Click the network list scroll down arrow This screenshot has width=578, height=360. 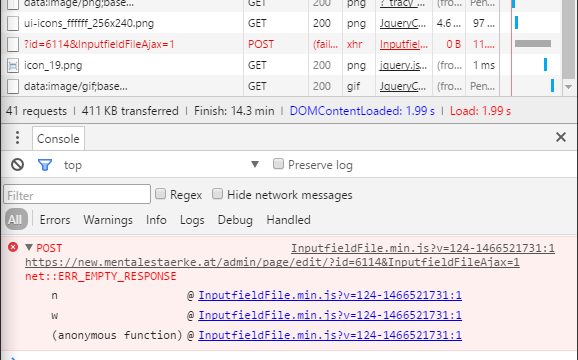click(568, 87)
